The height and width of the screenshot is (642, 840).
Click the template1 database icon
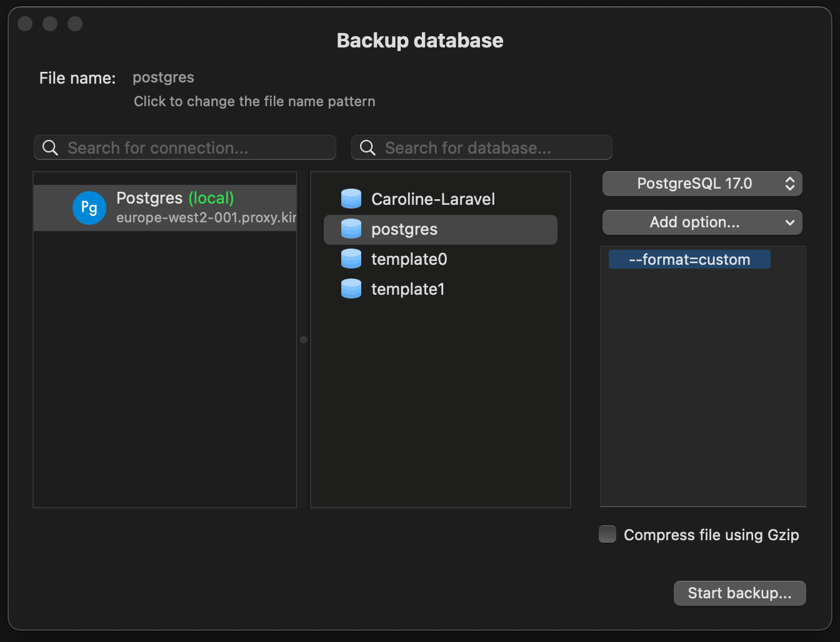(x=351, y=289)
